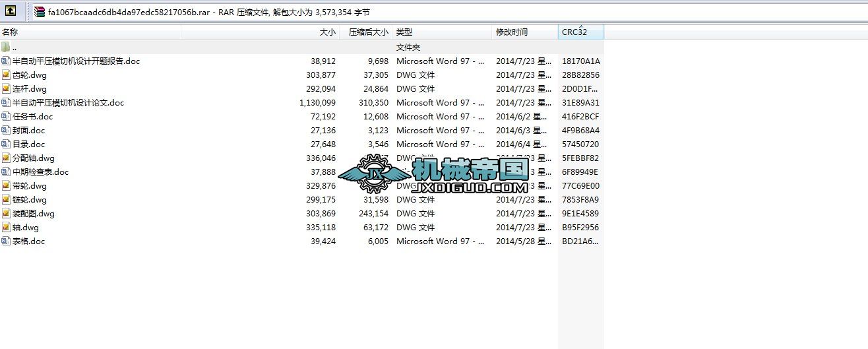Click icon of 半自动平压模切机设计论文.doc
Viewport: 868px width, 349px height.
coord(6,102)
